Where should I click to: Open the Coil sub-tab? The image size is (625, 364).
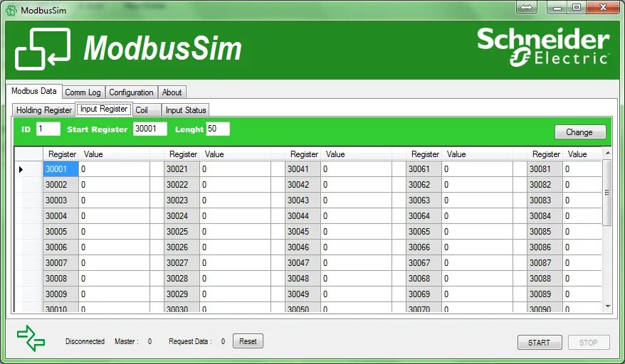147,110
